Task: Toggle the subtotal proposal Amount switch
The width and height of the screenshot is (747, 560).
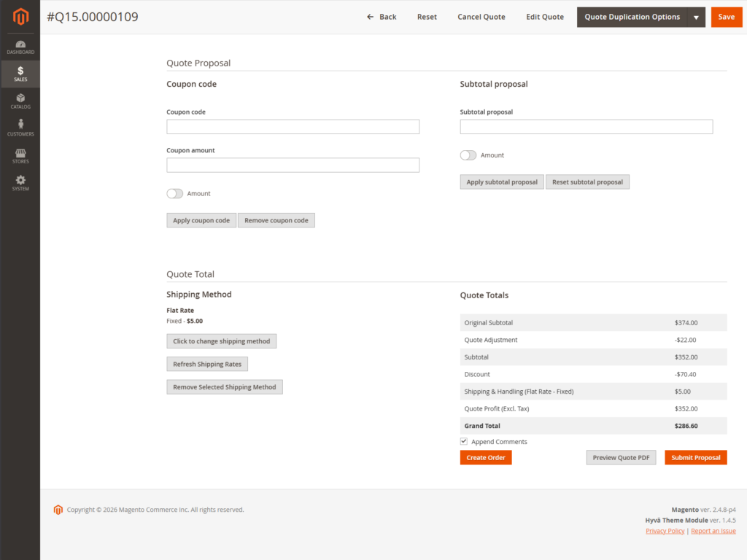Action: pyautogui.click(x=468, y=155)
